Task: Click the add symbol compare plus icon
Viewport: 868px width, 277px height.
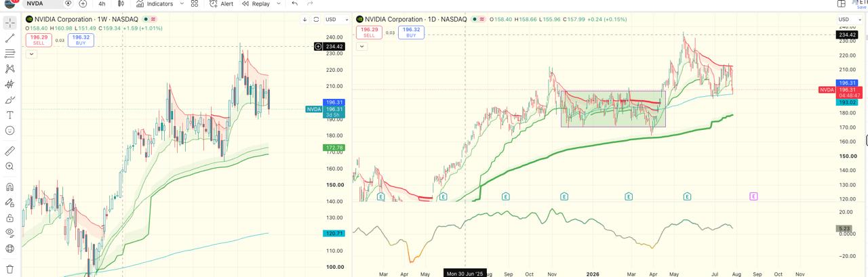Action: [x=83, y=4]
